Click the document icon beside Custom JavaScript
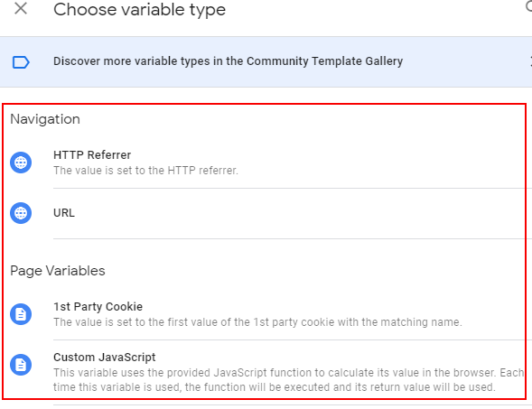 point(21,365)
